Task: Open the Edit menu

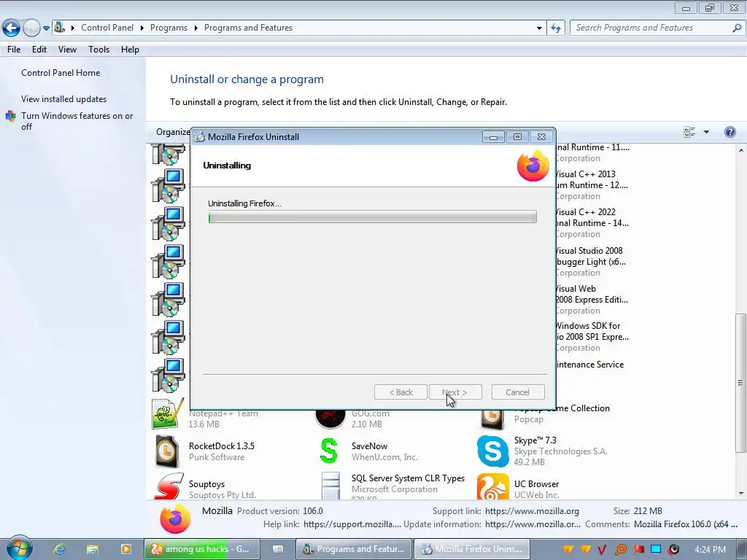Action: [39, 50]
